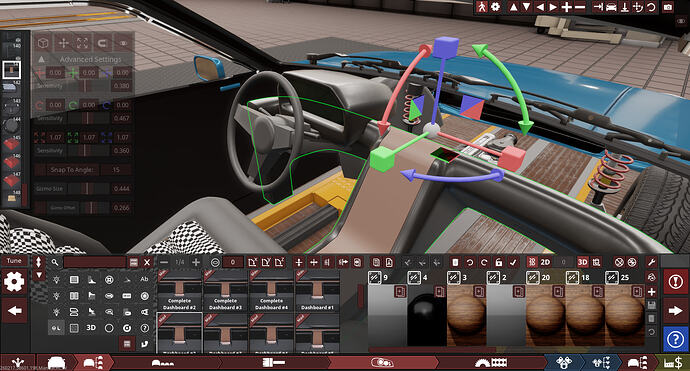Choose Dashboard #1 fixture
Image resolution: width=690 pixels, height=371 pixels.
point(317,291)
